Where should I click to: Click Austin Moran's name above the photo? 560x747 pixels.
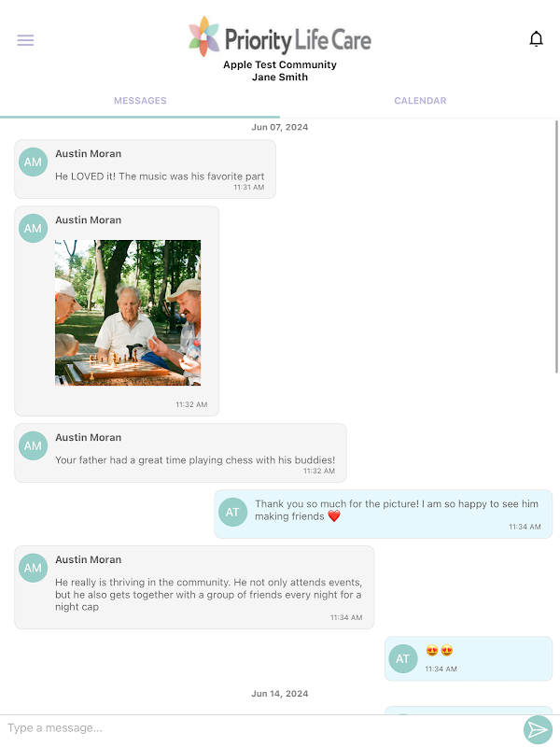(x=88, y=220)
